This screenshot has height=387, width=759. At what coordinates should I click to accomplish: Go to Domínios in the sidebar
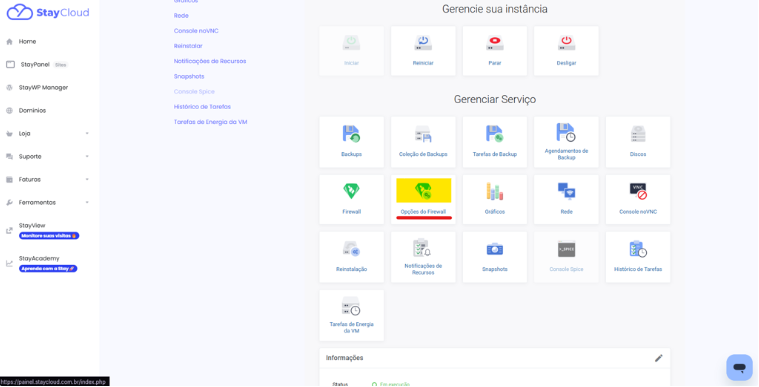coord(32,110)
